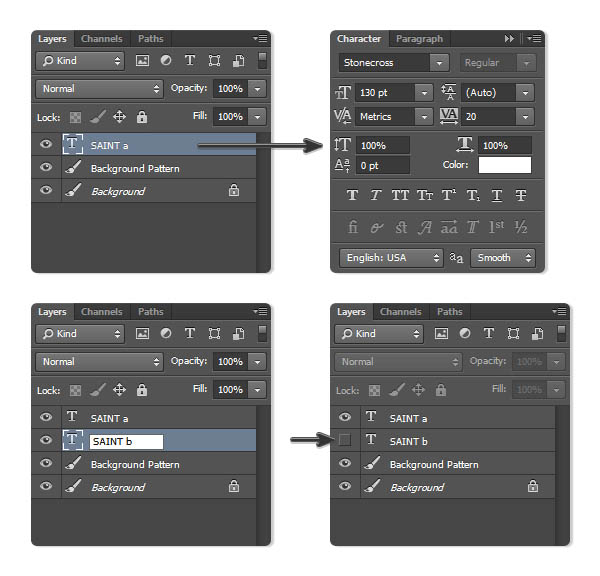Collapse Character panel with double-arrow button
Image resolution: width=600 pixels, height=576 pixels.
[509, 39]
